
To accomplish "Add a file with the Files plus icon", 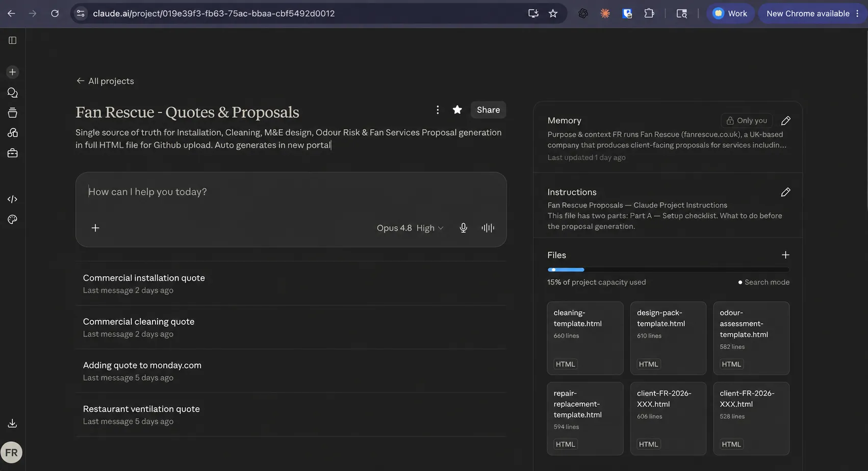I will [785, 255].
